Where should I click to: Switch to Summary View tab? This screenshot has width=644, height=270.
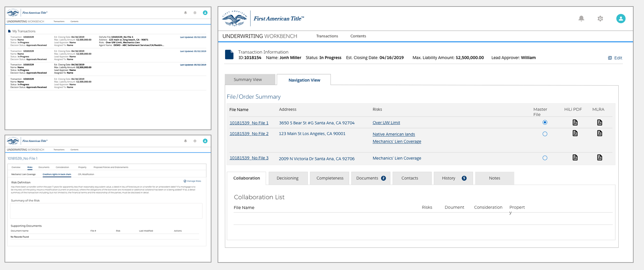pyautogui.click(x=248, y=80)
